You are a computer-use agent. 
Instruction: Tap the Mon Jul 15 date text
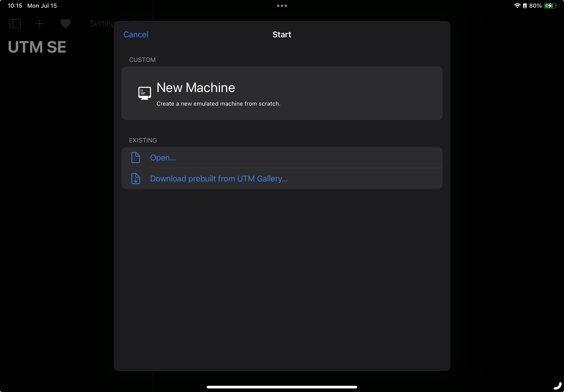42,6
